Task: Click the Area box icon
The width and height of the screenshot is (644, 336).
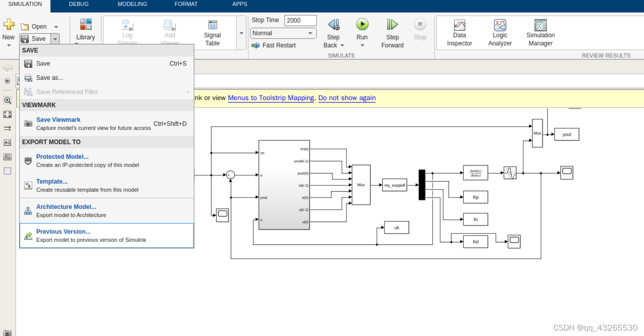Action: 7,171
